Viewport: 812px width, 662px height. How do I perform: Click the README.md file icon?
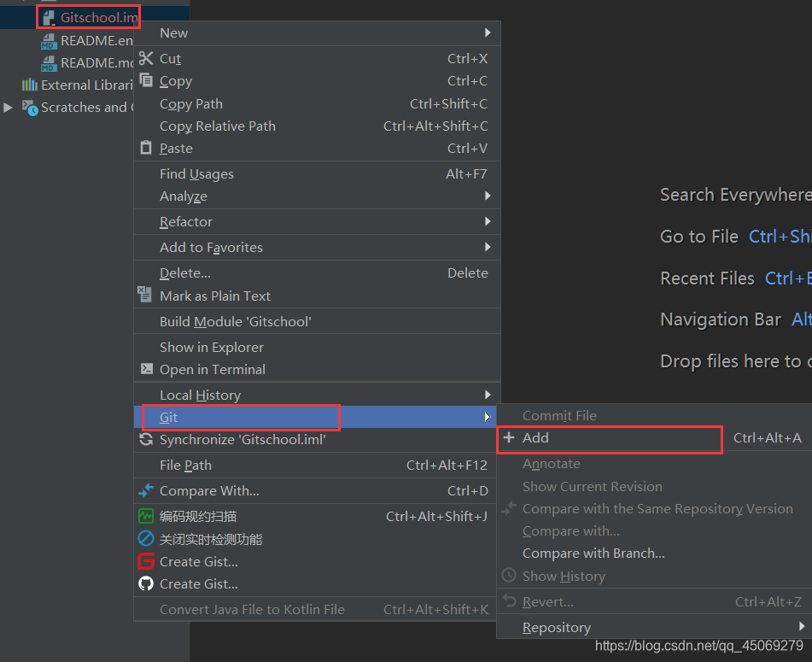point(49,63)
